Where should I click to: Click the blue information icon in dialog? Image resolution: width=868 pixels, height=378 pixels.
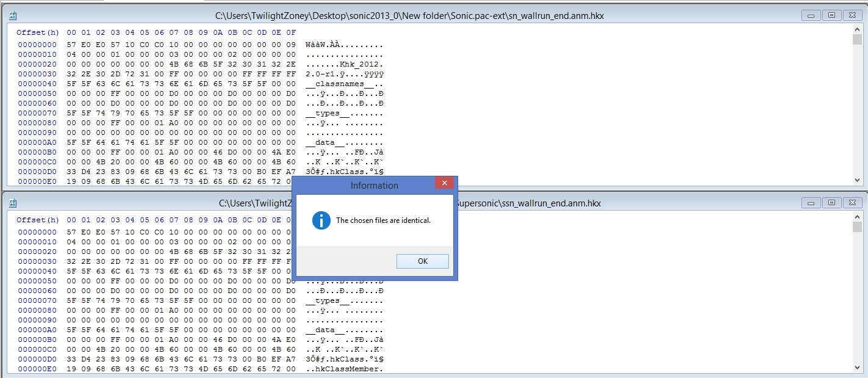321,220
